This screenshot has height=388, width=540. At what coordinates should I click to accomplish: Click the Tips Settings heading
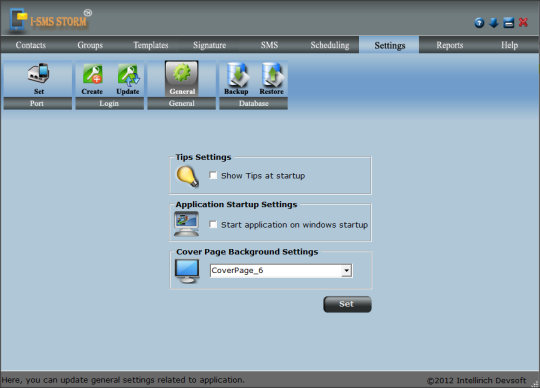[203, 157]
